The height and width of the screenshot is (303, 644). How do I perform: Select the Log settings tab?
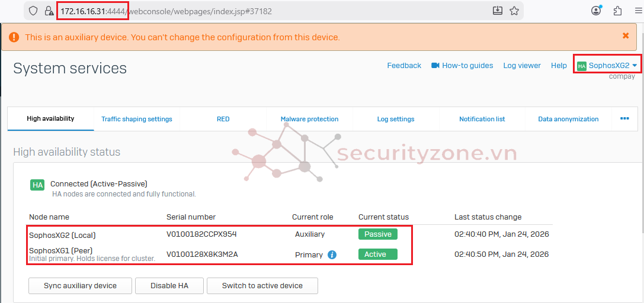(x=396, y=119)
